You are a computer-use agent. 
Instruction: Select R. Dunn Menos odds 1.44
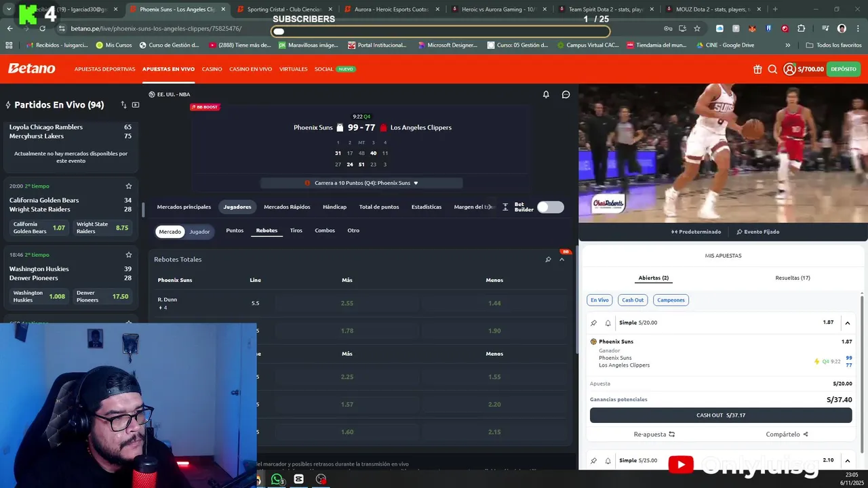tap(494, 303)
